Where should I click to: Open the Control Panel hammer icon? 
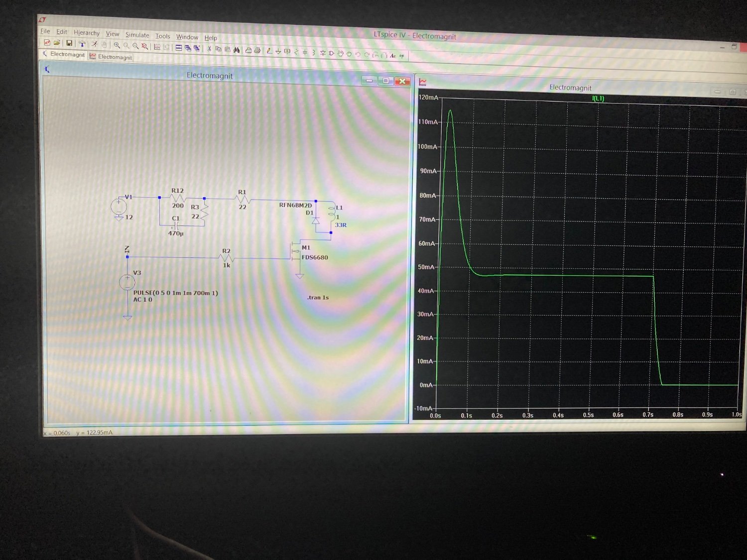(82, 44)
